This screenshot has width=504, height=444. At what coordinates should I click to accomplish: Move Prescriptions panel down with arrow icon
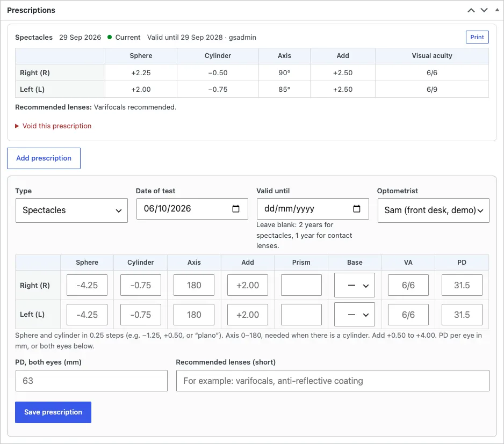484,10
